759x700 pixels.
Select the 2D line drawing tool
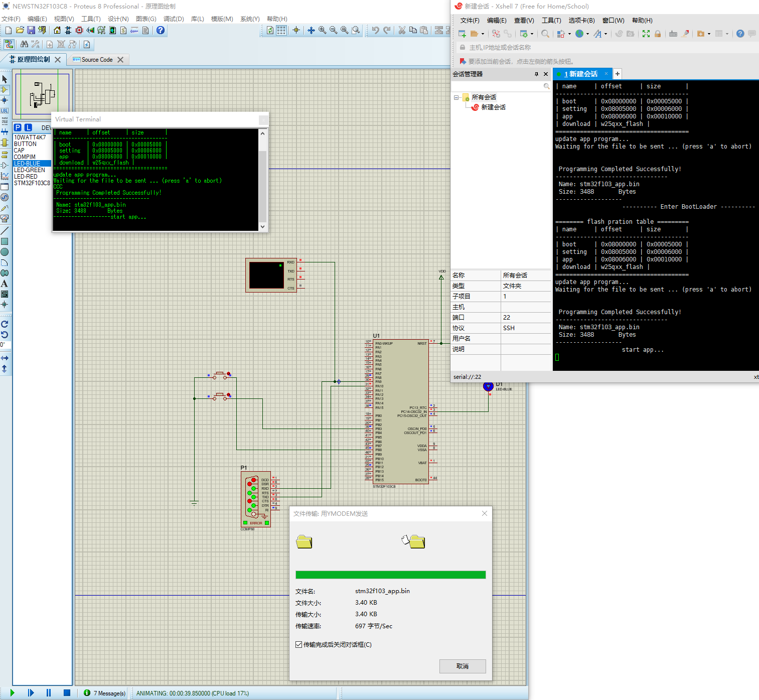pyautogui.click(x=5, y=231)
